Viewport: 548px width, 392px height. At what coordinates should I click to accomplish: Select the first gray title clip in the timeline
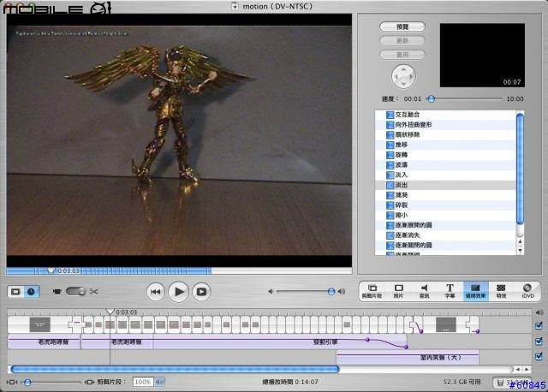tap(40, 324)
